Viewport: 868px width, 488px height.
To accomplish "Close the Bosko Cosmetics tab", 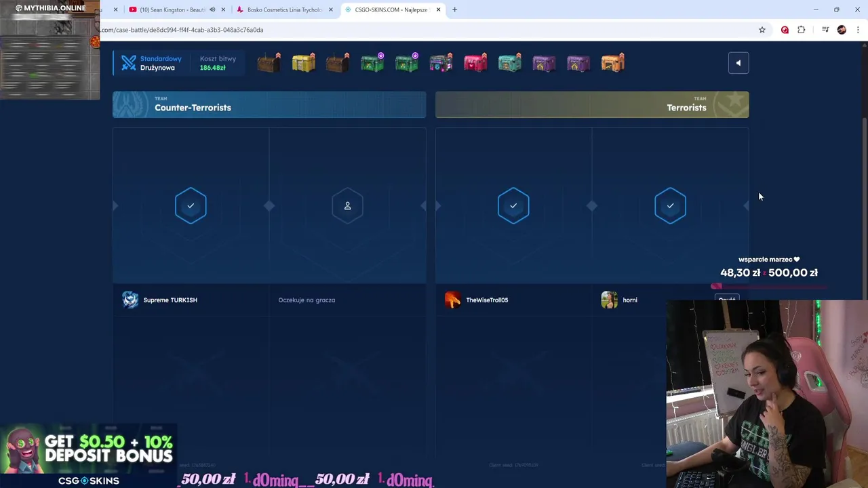I will coord(331,9).
